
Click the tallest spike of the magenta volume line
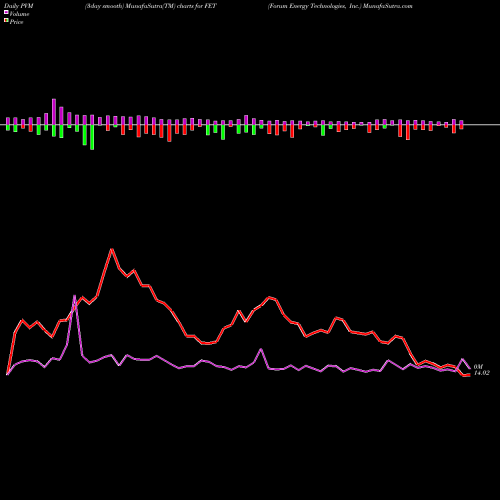tap(74, 296)
